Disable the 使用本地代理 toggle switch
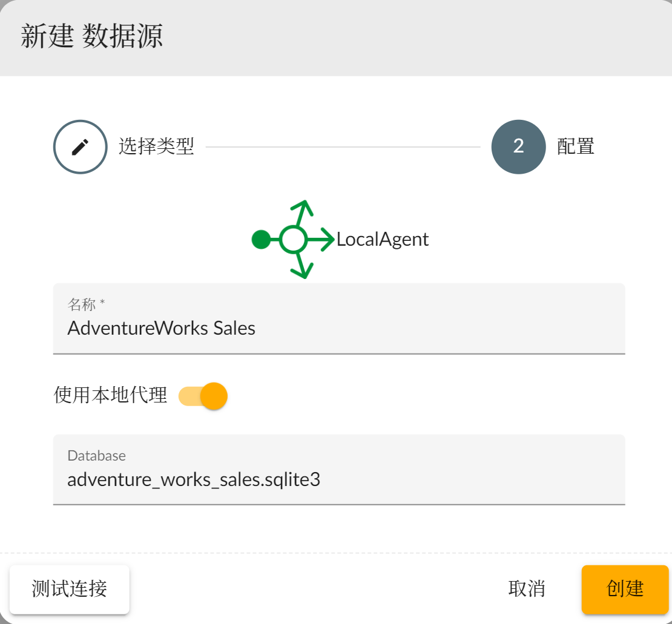The image size is (672, 624). [203, 396]
